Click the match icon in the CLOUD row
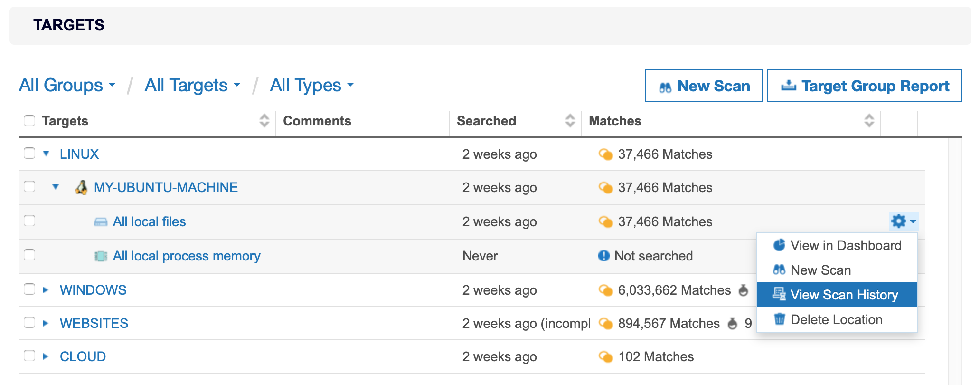 (x=606, y=356)
